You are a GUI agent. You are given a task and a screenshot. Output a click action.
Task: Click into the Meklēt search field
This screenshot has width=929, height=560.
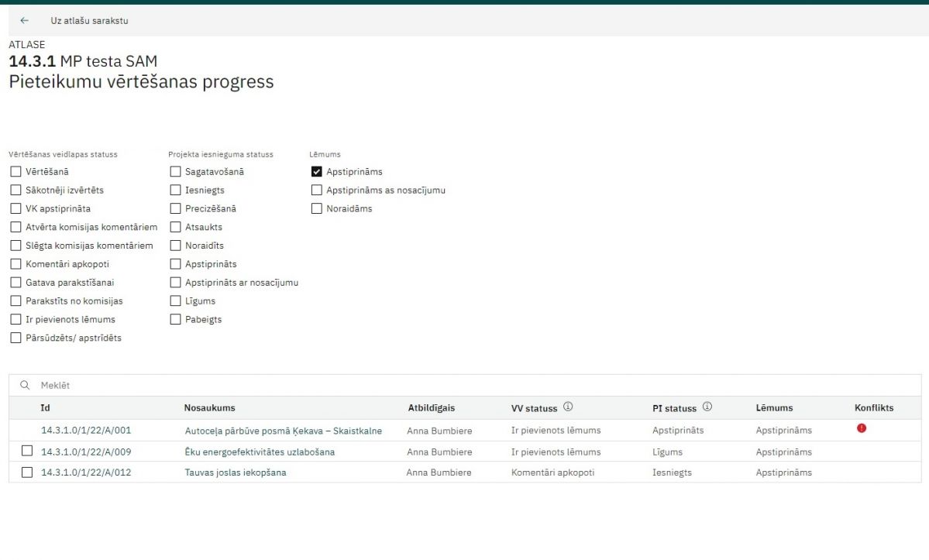(310, 386)
